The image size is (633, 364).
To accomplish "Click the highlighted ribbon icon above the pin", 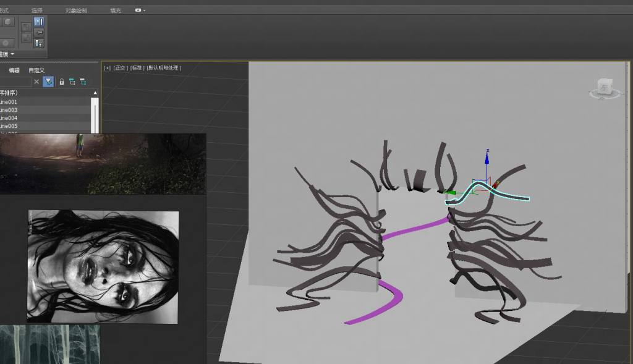I will (38, 22).
